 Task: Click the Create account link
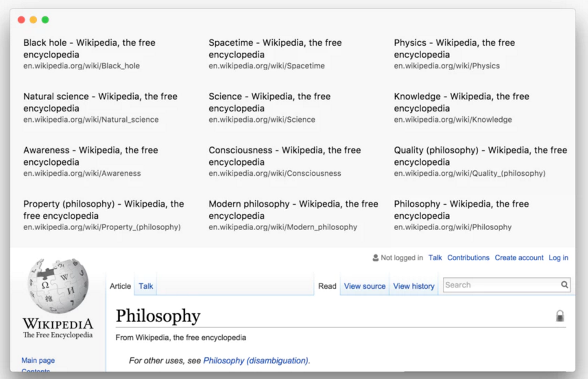(519, 258)
